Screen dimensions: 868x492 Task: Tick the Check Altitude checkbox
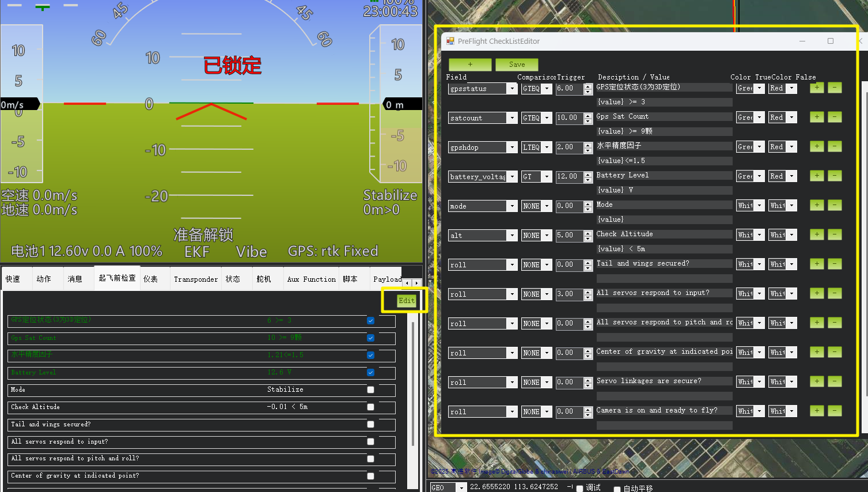[x=370, y=407]
